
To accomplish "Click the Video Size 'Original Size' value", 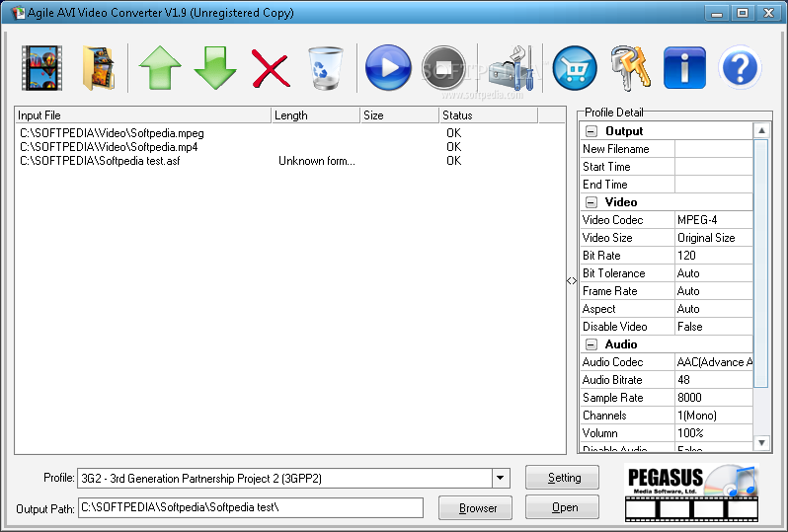I will (714, 238).
